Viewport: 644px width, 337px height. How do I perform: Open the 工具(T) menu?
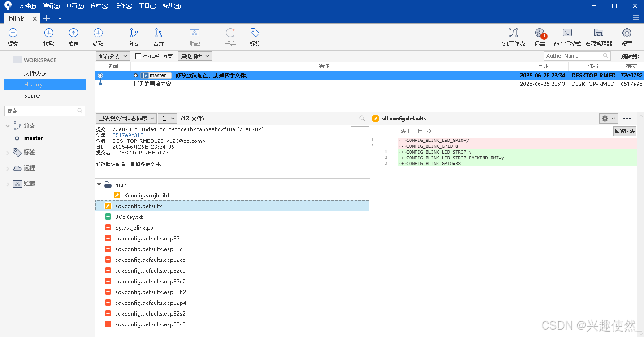pos(147,6)
